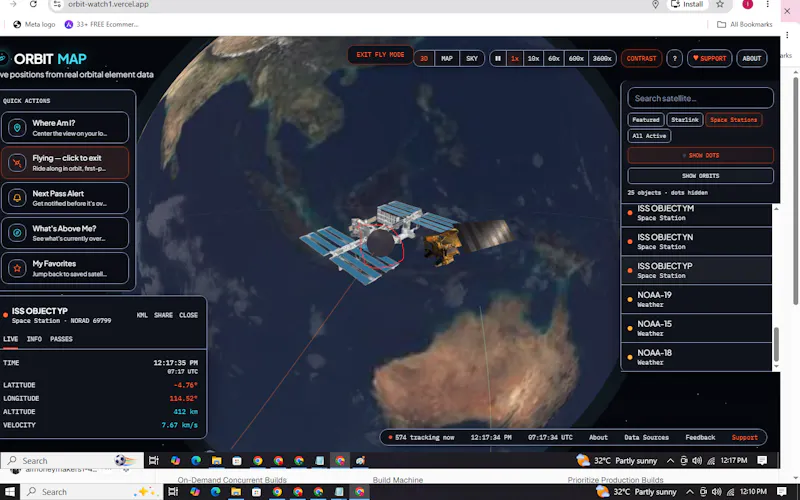The width and height of the screenshot is (800, 500).
Task: Select ISS OBJECT YM in satellite list
Action: pyautogui.click(x=696, y=213)
